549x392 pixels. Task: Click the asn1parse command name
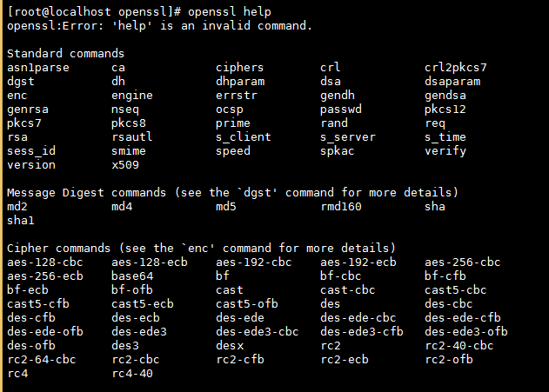38,67
